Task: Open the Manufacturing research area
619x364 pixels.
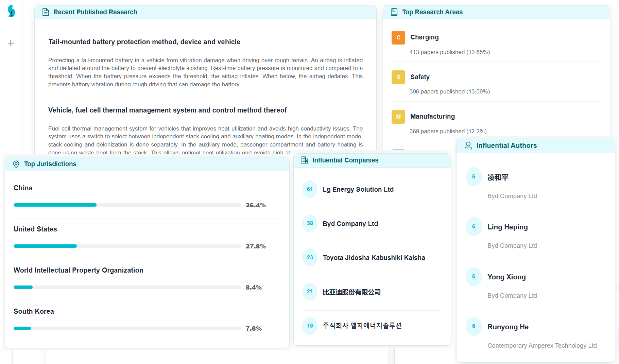Action: coord(432,116)
